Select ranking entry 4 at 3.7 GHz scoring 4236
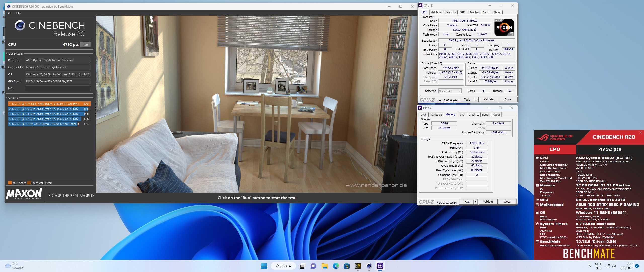644x272 pixels. [x=49, y=119]
